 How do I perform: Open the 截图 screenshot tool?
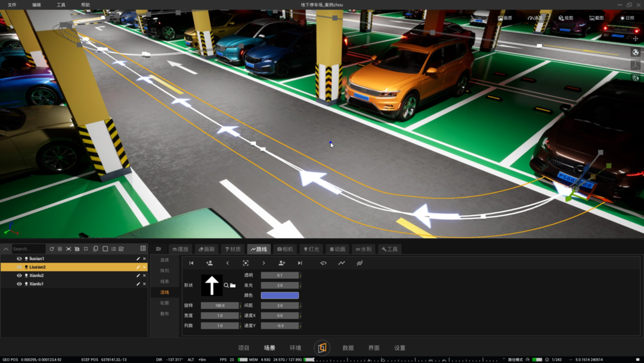tap(596, 19)
